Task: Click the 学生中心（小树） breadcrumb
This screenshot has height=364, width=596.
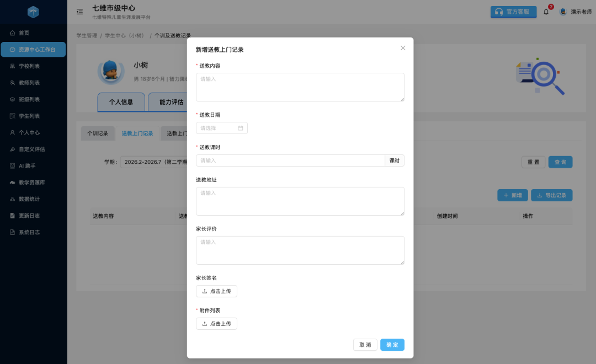Action: [x=125, y=35]
